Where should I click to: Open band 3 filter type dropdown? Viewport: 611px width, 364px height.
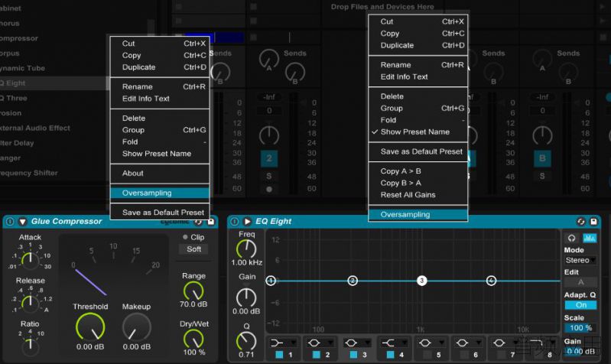click(x=358, y=343)
